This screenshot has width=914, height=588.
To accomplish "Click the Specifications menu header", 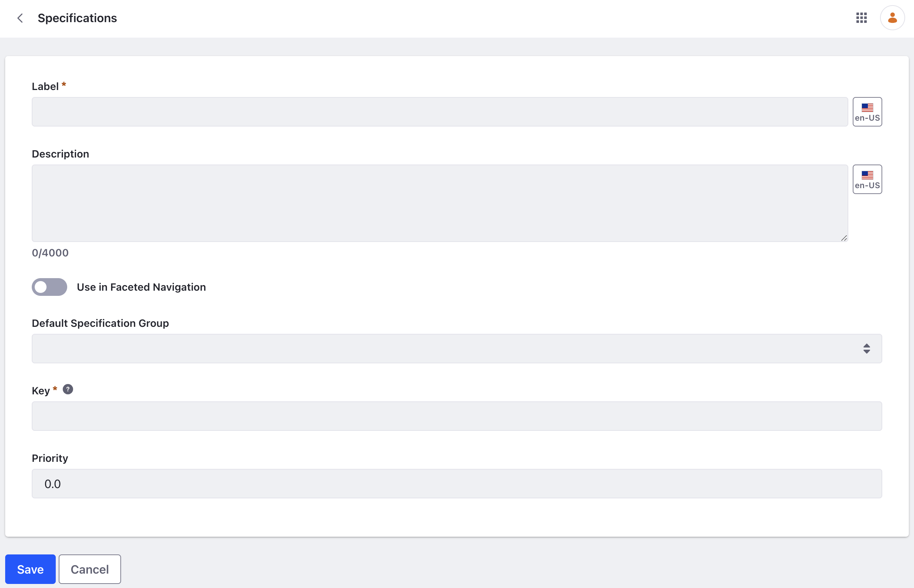I will click(x=77, y=18).
